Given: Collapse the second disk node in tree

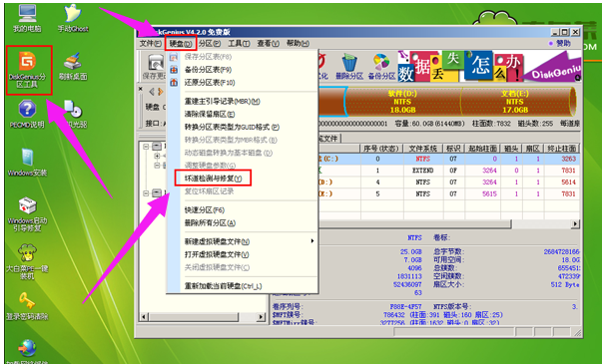Looking at the screenshot, I should (x=146, y=193).
